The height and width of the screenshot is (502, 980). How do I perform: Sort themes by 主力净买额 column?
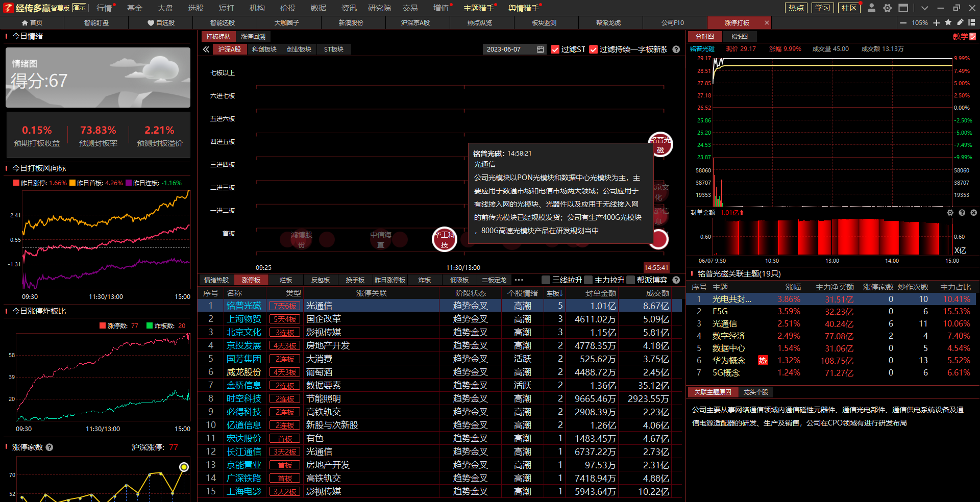(x=835, y=287)
